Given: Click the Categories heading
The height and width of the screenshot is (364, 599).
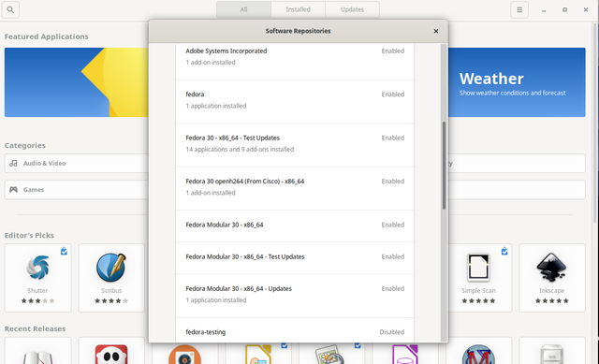Looking at the screenshot, I should pos(25,146).
